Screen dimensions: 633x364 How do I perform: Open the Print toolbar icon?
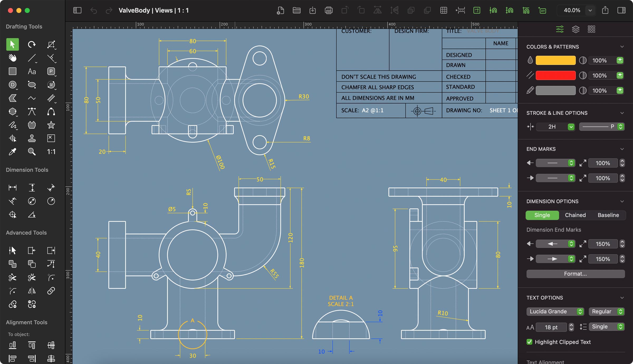[329, 11]
